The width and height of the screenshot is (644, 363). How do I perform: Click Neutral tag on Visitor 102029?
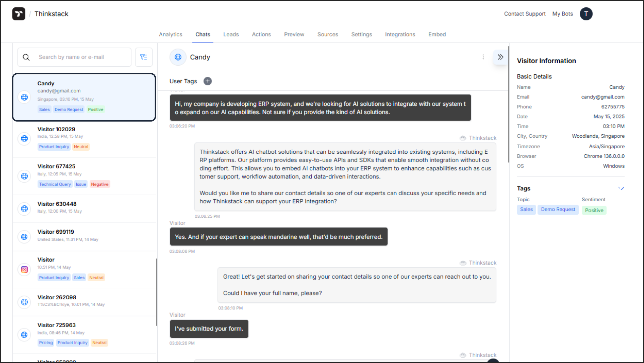coord(81,147)
